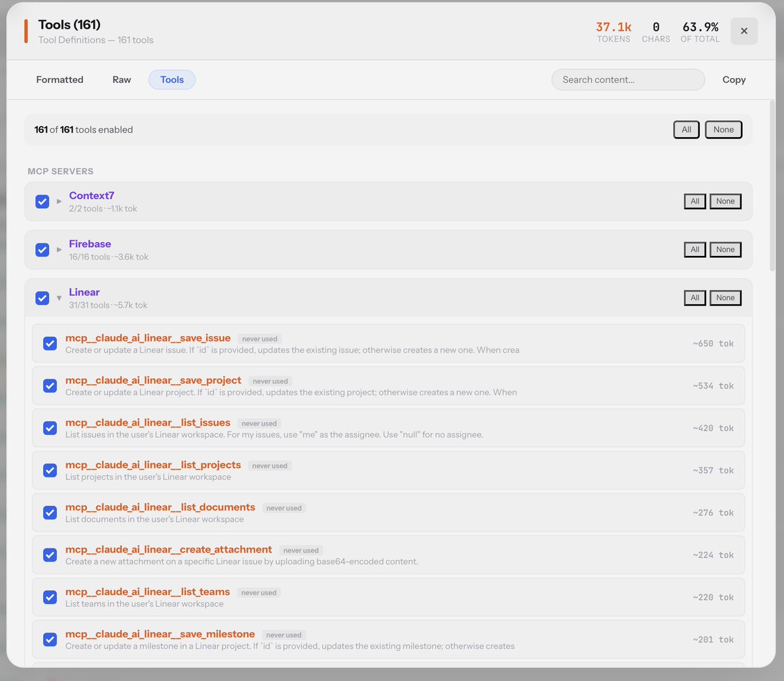
Task: Toggle the Context7 server checkbox
Action: pyautogui.click(x=42, y=201)
